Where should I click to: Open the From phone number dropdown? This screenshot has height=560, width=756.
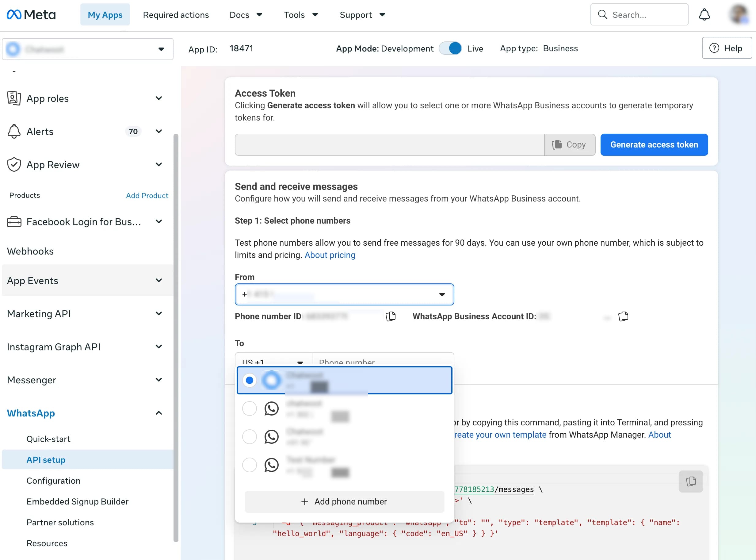(x=344, y=294)
